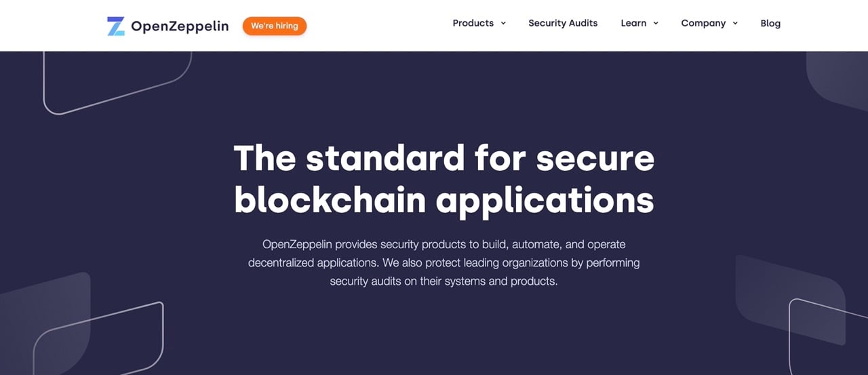The image size is (868, 375).
Task: Open the Company menu
Action: coord(703,23)
